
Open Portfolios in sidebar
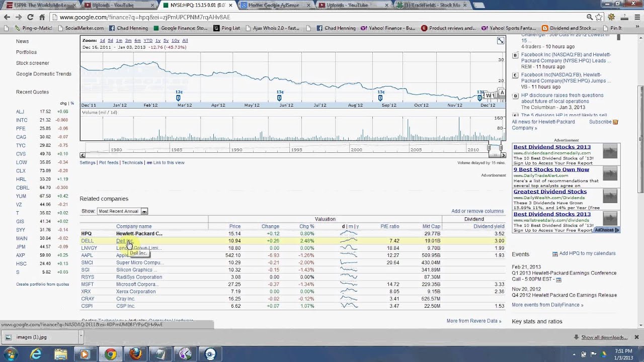pyautogui.click(x=26, y=52)
